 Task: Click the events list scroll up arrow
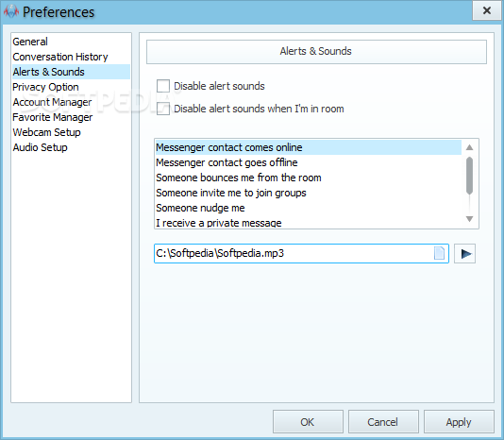[x=470, y=147]
